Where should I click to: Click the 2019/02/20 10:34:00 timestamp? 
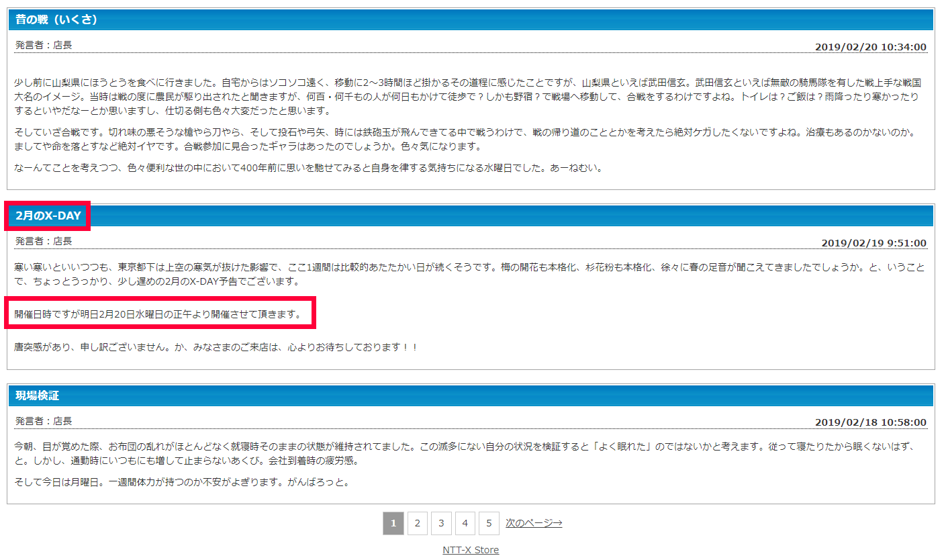point(870,47)
